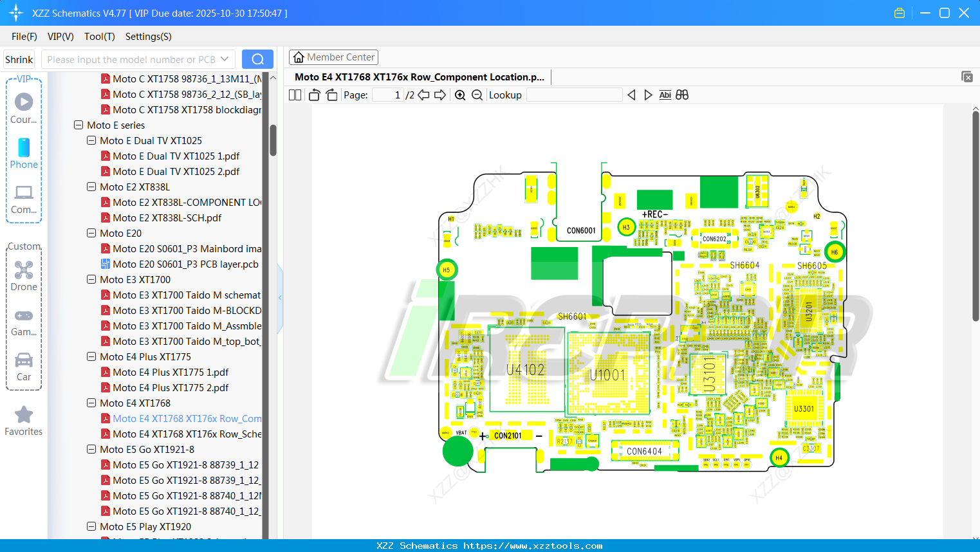Collapse the Moto E4 Plus XT1775 folder
This screenshot has width=980, height=552.
(91, 357)
